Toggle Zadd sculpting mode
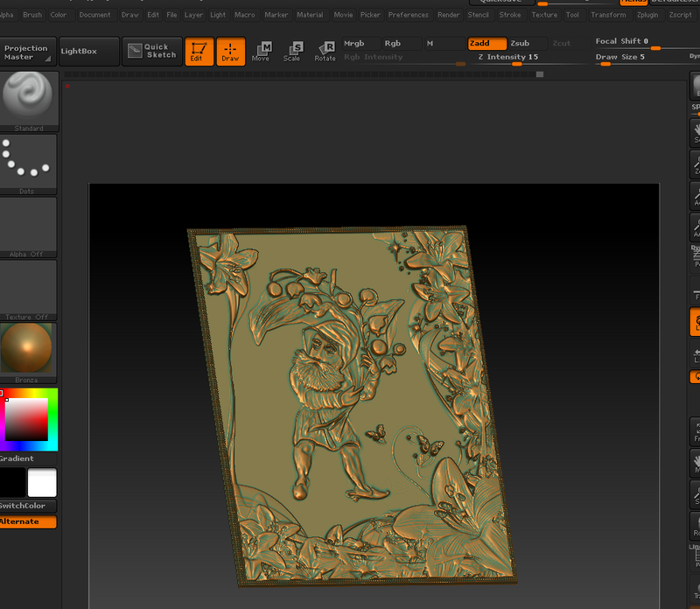700x609 pixels. point(487,43)
